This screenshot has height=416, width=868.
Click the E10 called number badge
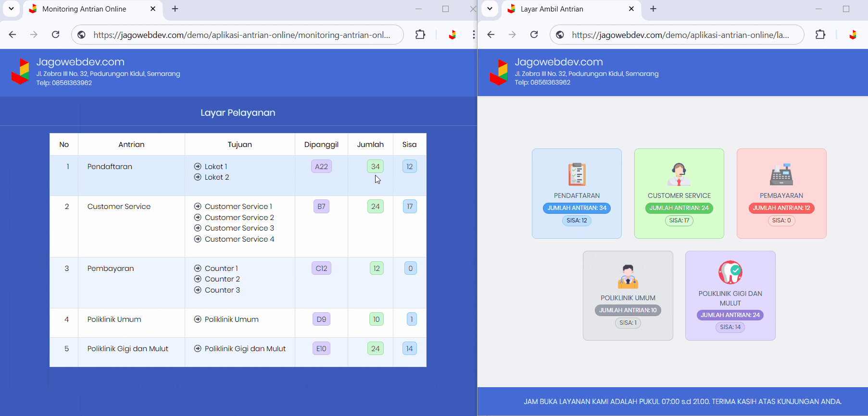click(x=321, y=349)
